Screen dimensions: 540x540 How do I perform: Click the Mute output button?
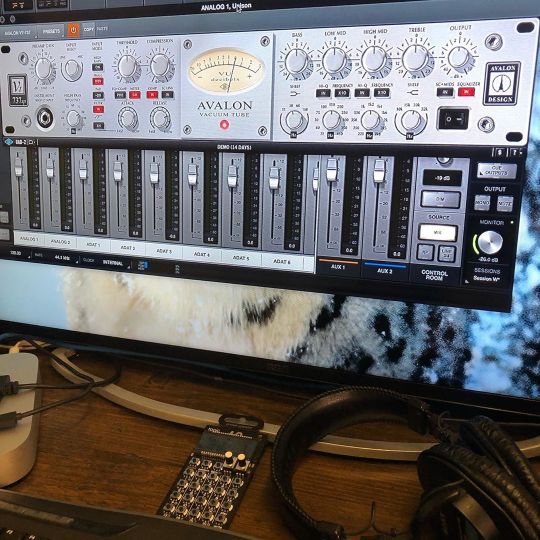(505, 204)
